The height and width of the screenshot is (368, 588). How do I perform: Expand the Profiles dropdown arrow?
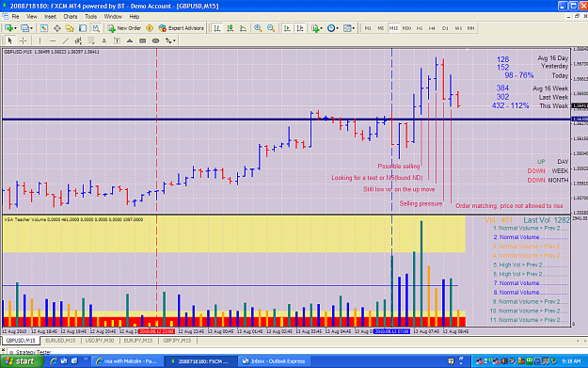[x=31, y=28]
